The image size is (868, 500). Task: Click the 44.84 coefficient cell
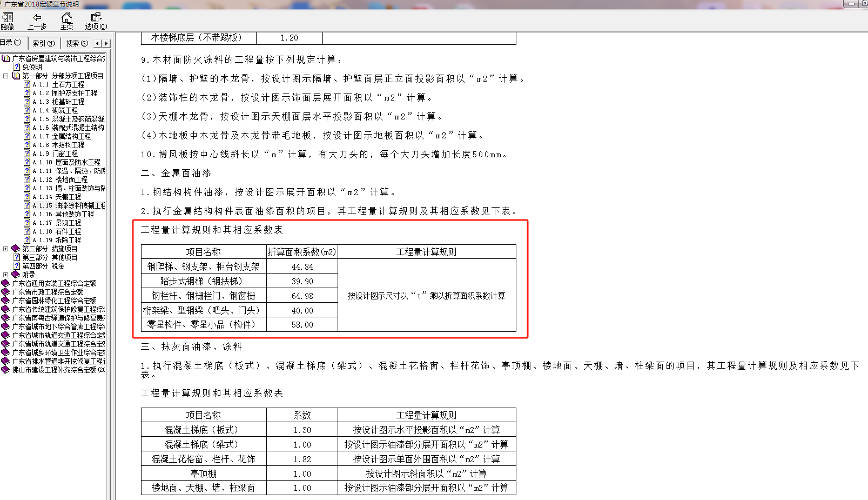point(302,266)
